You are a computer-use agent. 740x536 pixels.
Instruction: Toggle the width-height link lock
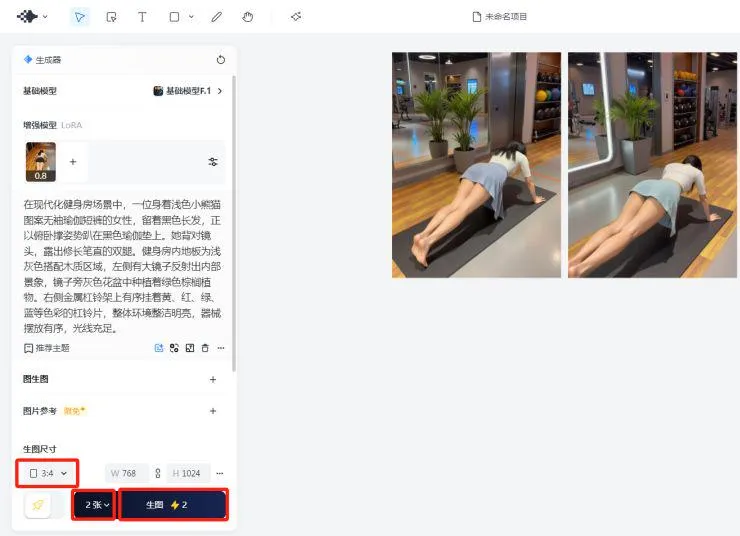[158, 473]
